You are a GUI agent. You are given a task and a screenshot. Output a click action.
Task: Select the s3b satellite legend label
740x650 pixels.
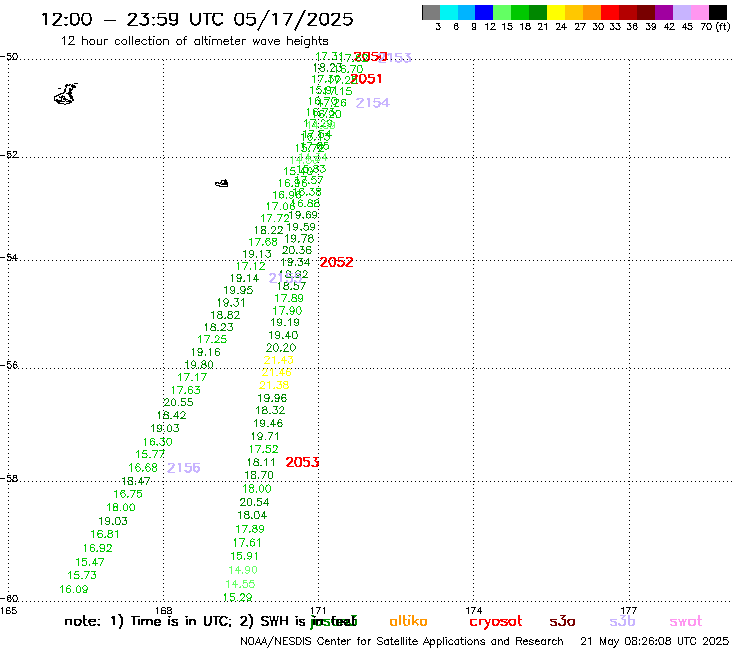coord(622,621)
